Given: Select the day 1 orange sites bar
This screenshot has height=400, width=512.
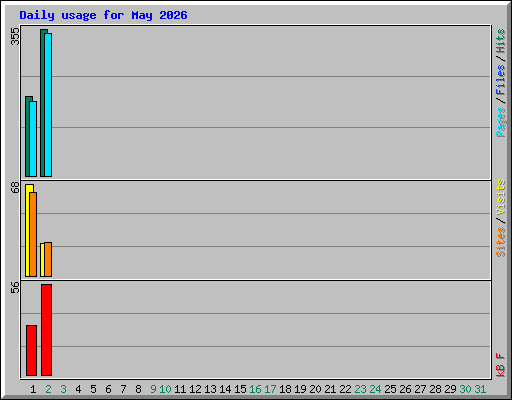Looking at the screenshot, I should point(33,234).
